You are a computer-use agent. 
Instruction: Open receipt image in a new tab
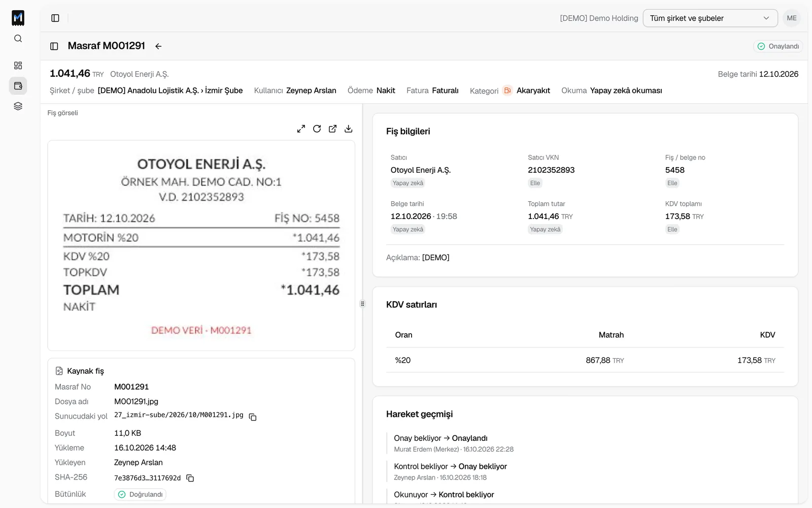click(333, 129)
